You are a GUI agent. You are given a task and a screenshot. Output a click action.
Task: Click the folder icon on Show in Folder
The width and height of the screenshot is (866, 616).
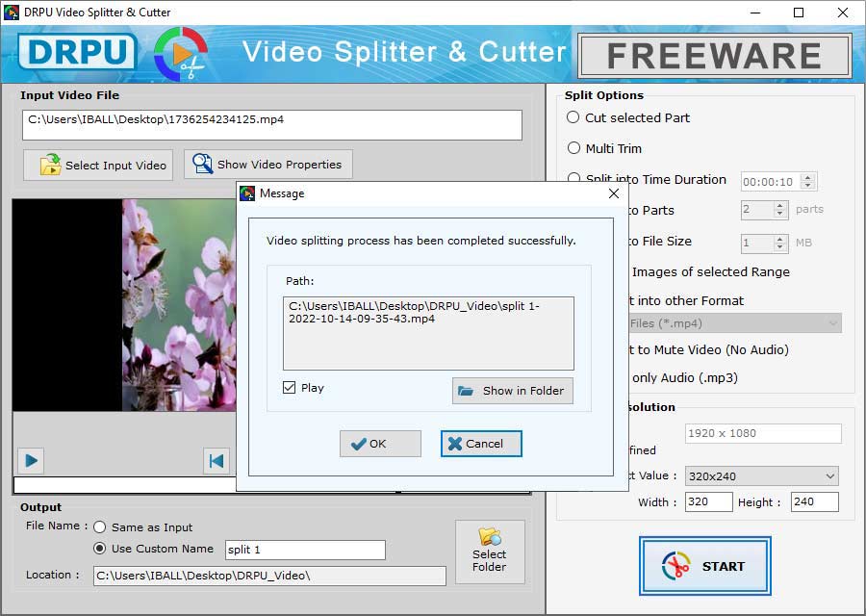pyautogui.click(x=466, y=391)
